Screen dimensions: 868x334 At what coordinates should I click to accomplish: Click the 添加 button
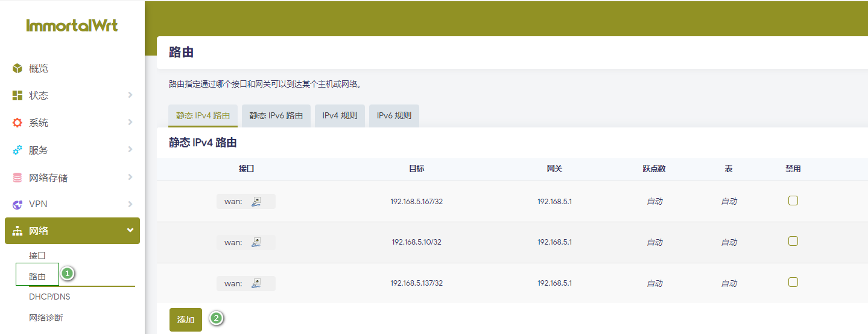(x=186, y=320)
